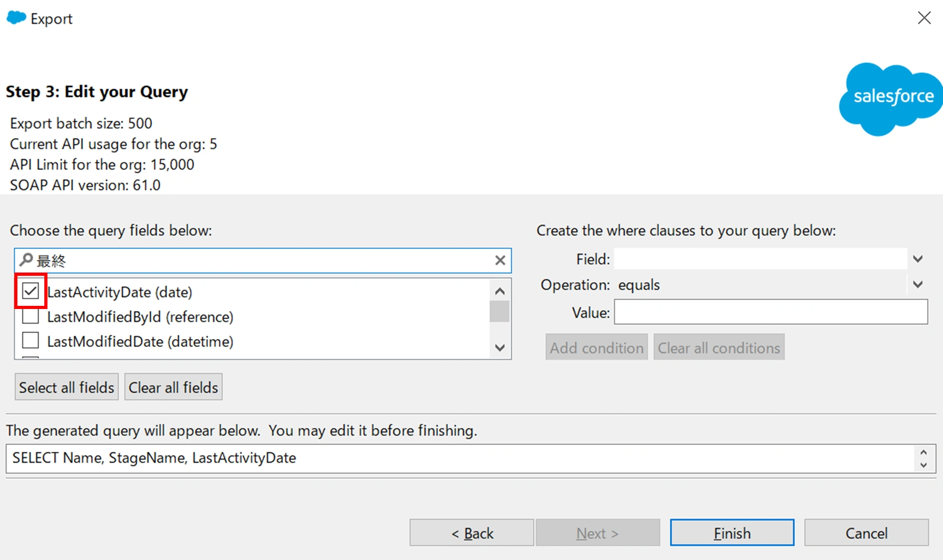Uncheck the LastActivityDate (date) checkbox

(31, 291)
